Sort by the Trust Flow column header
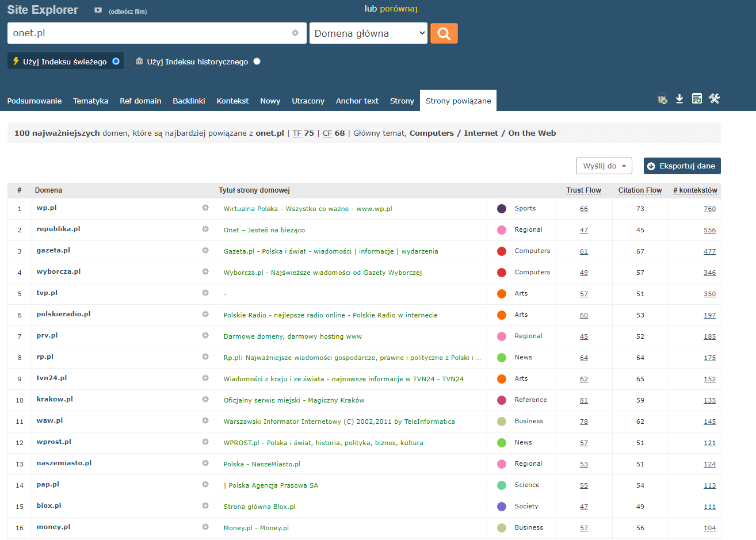The width and height of the screenshot is (756, 540). pyautogui.click(x=583, y=190)
